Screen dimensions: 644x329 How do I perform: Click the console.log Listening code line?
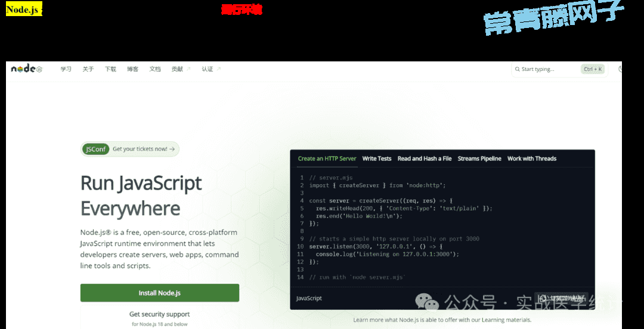(x=388, y=254)
